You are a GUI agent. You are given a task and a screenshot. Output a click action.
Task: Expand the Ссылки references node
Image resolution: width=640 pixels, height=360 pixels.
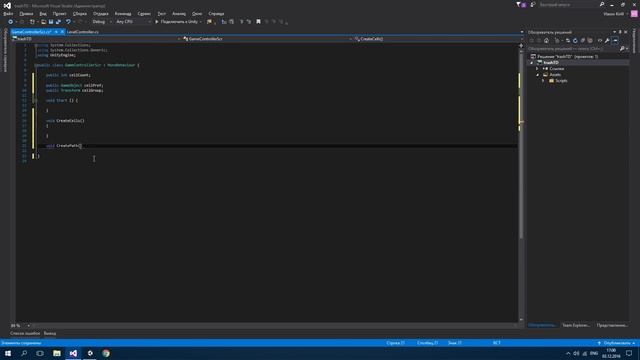tap(538, 69)
